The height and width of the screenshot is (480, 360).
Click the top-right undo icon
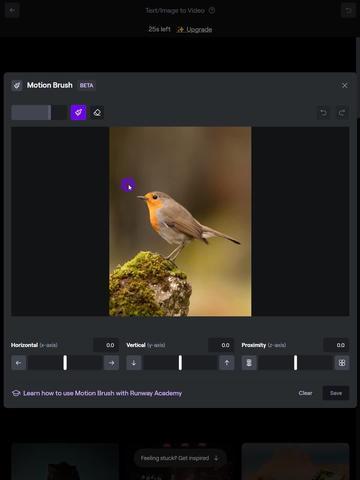pos(348,11)
